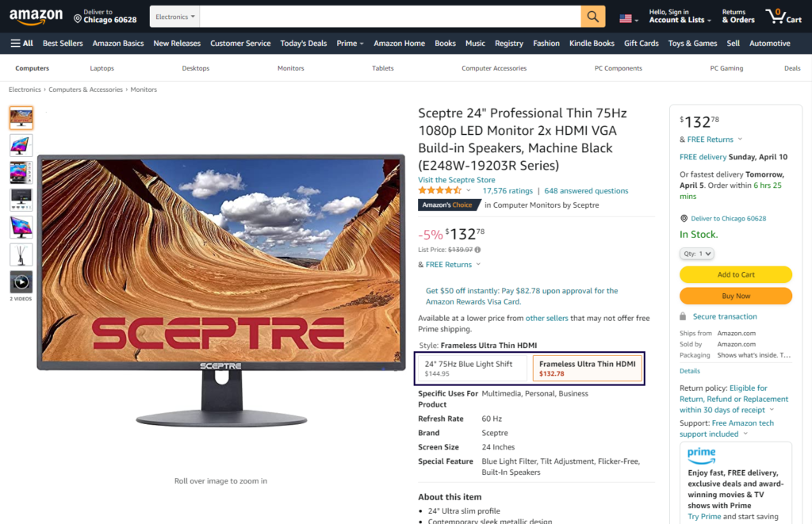Visit the Sceptre Store link
812x524 pixels.
click(457, 180)
